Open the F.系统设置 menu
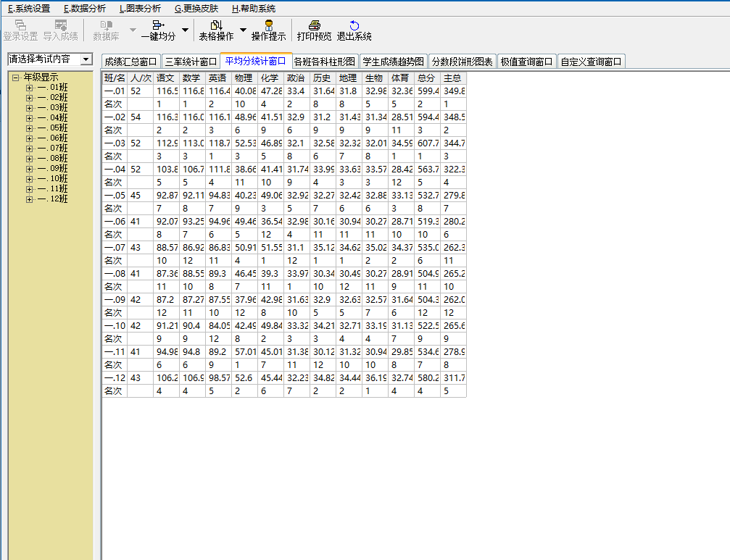Screen dimensions: 730x560 point(28,9)
